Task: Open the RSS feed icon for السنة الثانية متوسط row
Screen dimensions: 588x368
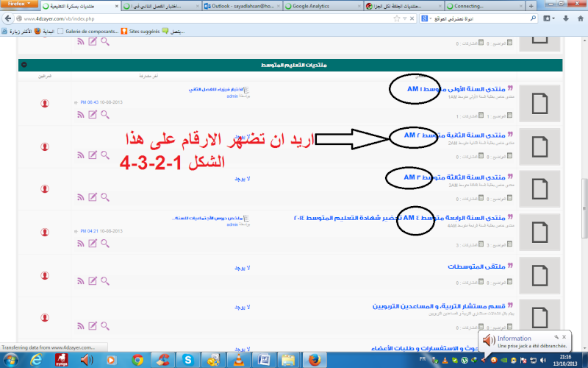Action: pyautogui.click(x=81, y=155)
